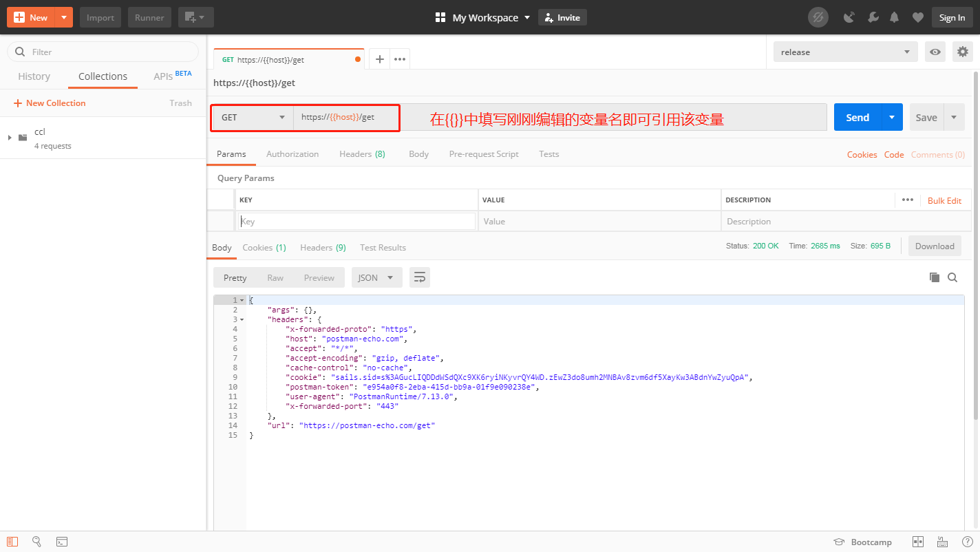The image size is (980, 552).
Task: Click the heart icon in header
Action: [x=917, y=18]
